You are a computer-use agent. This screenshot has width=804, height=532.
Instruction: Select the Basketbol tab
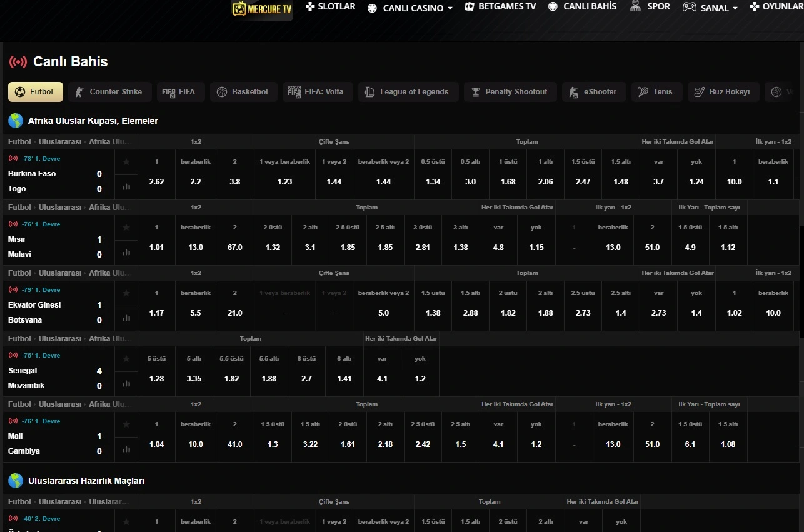point(243,92)
